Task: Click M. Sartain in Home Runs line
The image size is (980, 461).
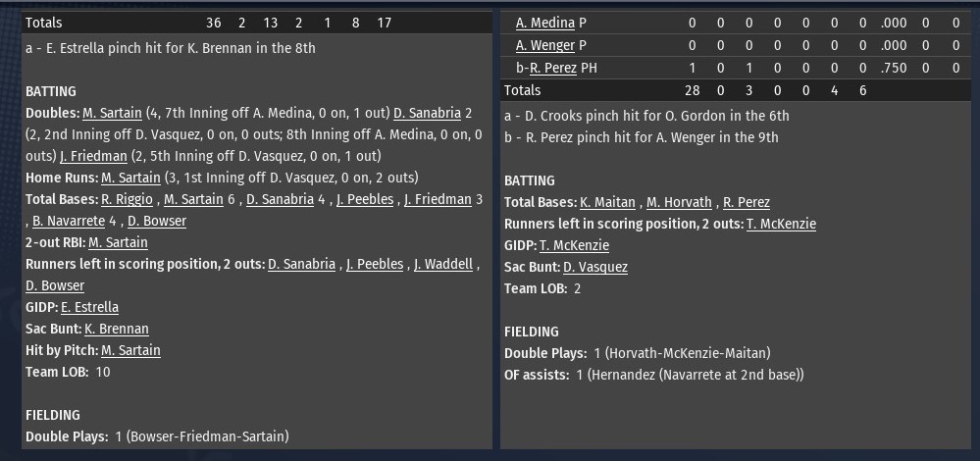Action: pos(130,179)
